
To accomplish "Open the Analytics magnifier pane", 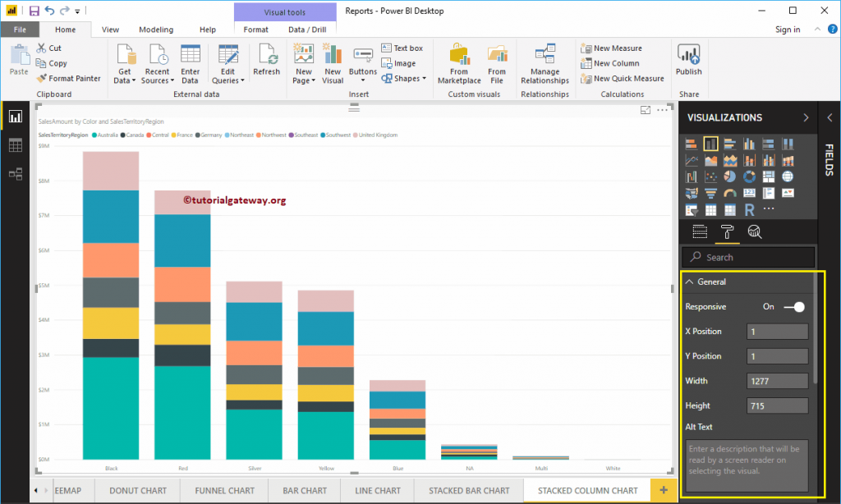I will (753, 231).
